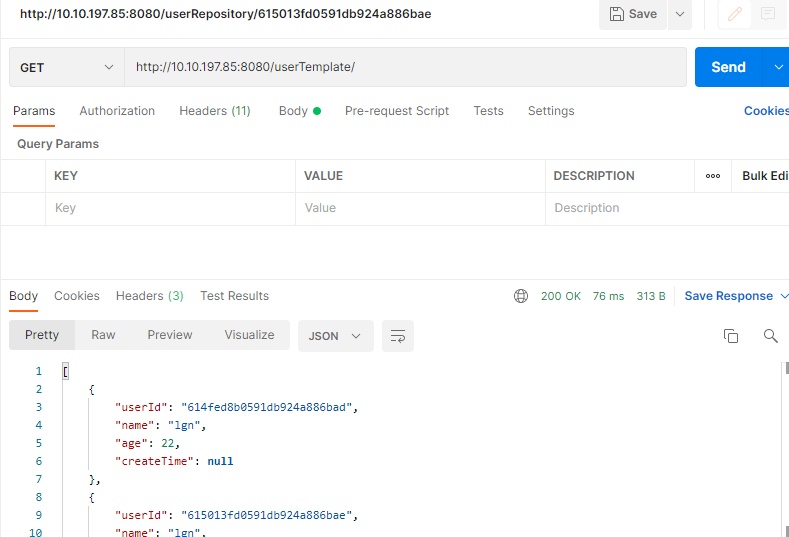Open the request Body tab
Image resolution: width=789 pixels, height=537 pixels.
[x=300, y=111]
